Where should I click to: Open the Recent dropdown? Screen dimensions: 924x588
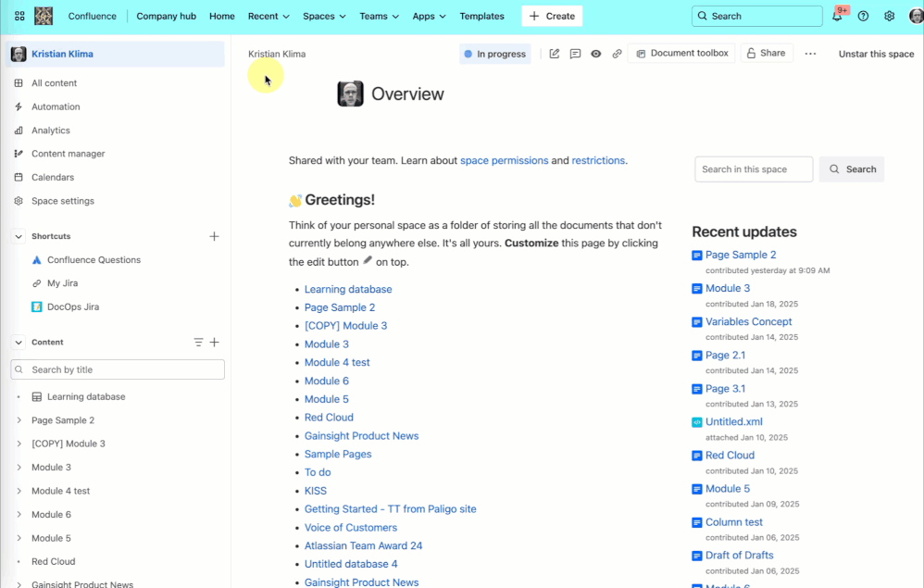[x=268, y=16]
